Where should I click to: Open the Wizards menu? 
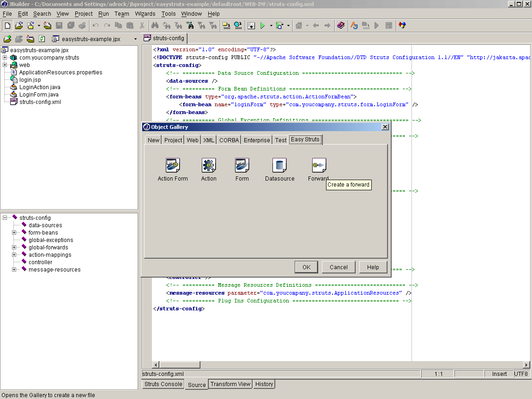point(145,14)
